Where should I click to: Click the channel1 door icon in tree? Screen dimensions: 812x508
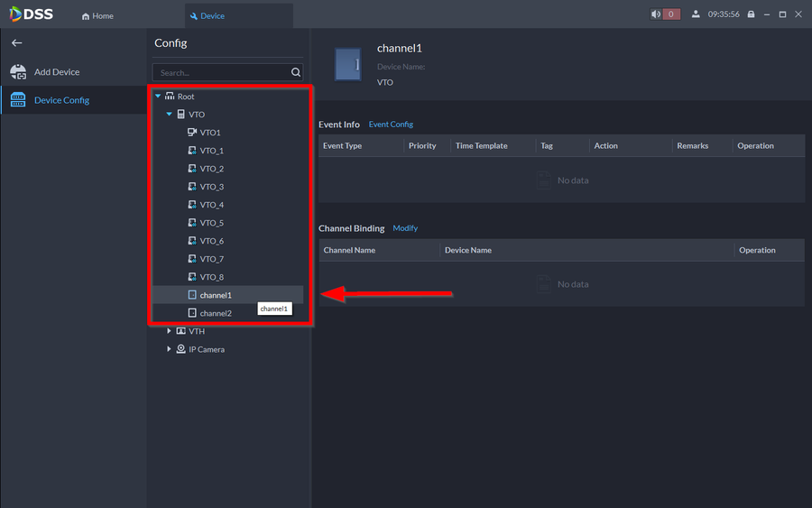point(192,295)
